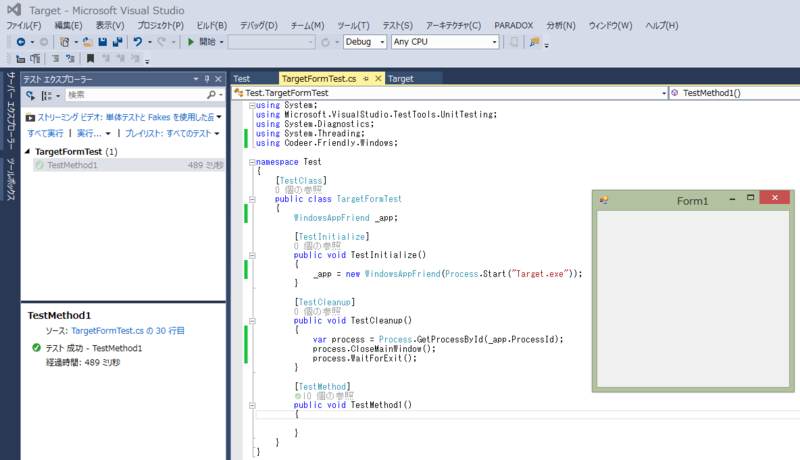This screenshot has width=800, height=460.
Task: Click the New Project toolbar icon
Action: tap(64, 42)
